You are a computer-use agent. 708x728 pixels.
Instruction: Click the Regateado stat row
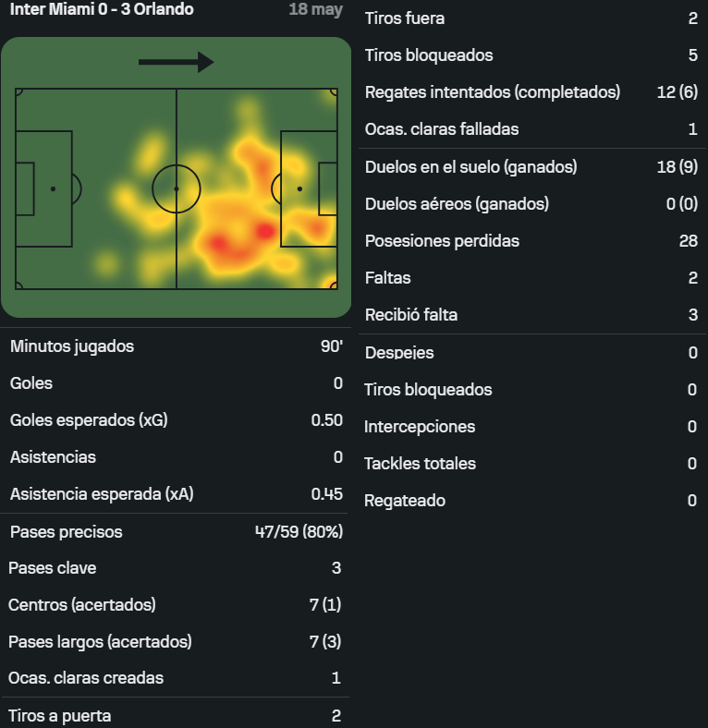tap(532, 501)
